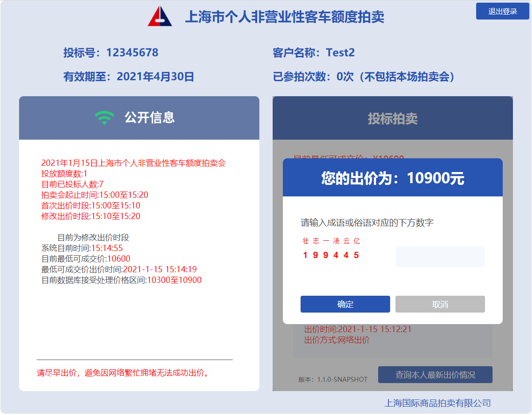Click the 目前为修改出价时段 status line

[93, 238]
